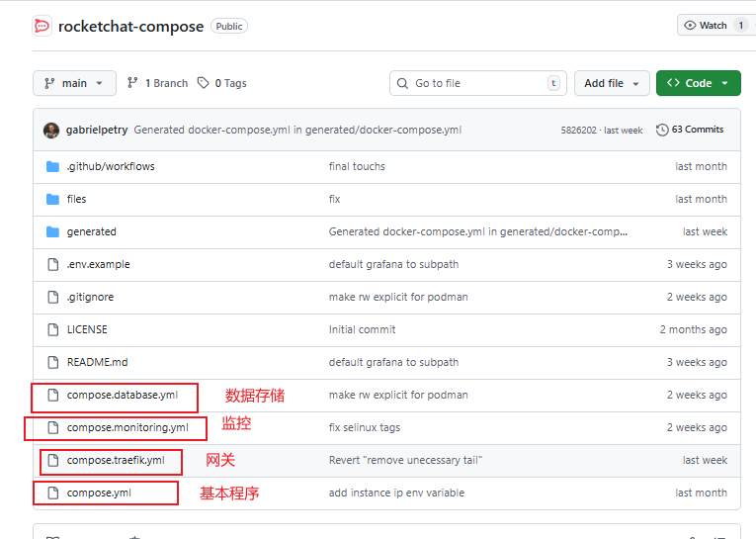Click the 63 Commits link
The image size is (756, 539).
tap(697, 130)
